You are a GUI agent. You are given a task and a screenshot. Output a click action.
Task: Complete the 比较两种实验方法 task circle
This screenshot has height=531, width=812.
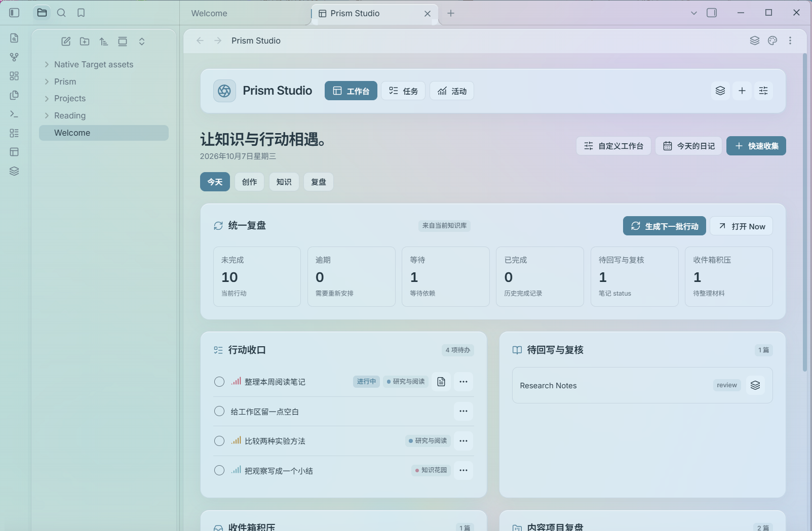pos(219,441)
